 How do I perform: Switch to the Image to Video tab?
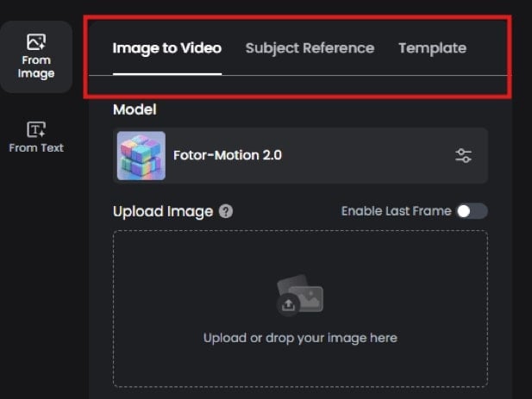167,48
